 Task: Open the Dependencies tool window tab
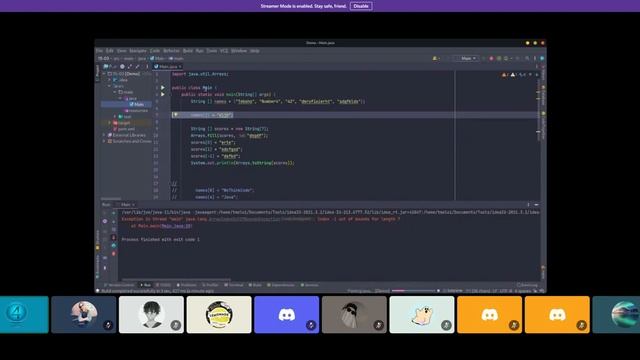tap(281, 285)
